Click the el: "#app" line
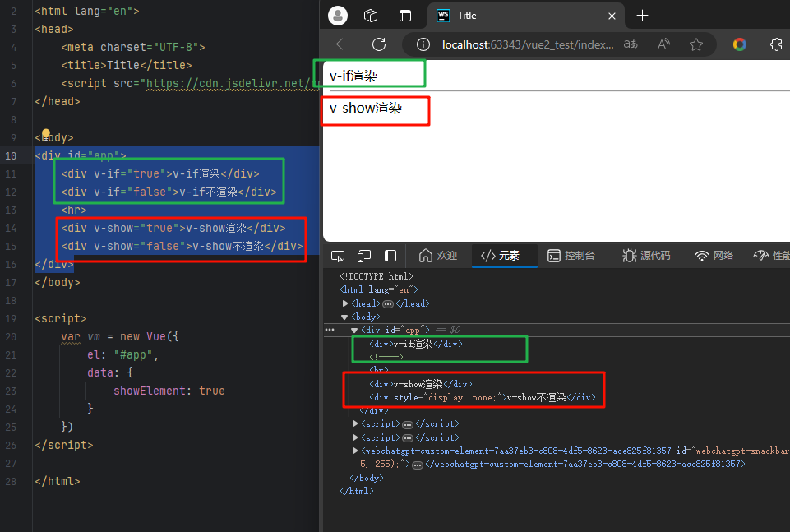 pos(122,354)
